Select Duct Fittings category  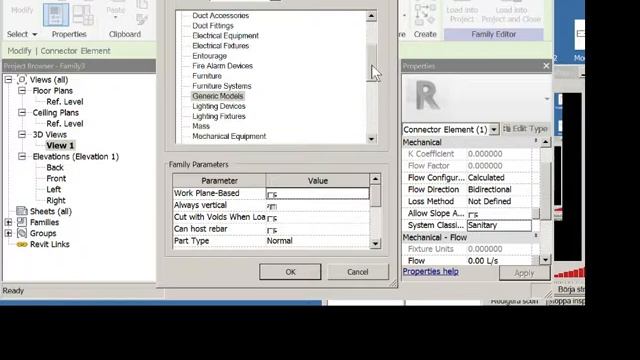coord(213,26)
